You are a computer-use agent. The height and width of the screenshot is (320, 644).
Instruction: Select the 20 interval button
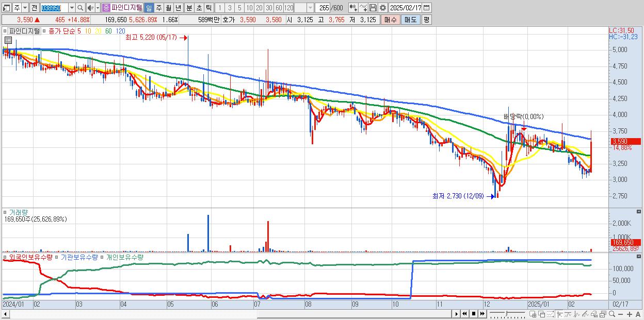[259, 8]
